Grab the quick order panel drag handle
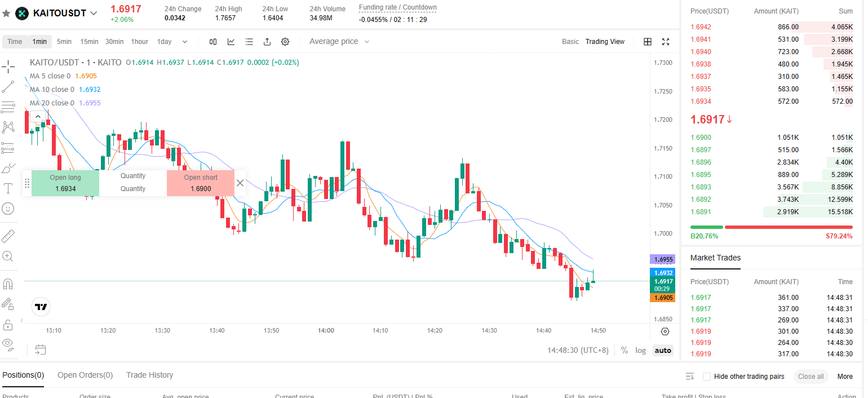This screenshot has height=398, width=868. tap(26, 183)
